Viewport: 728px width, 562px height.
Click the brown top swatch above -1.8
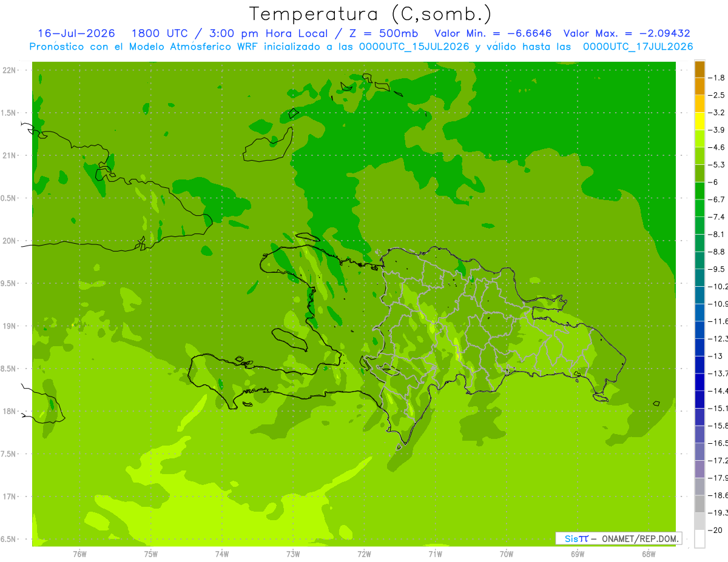click(699, 69)
